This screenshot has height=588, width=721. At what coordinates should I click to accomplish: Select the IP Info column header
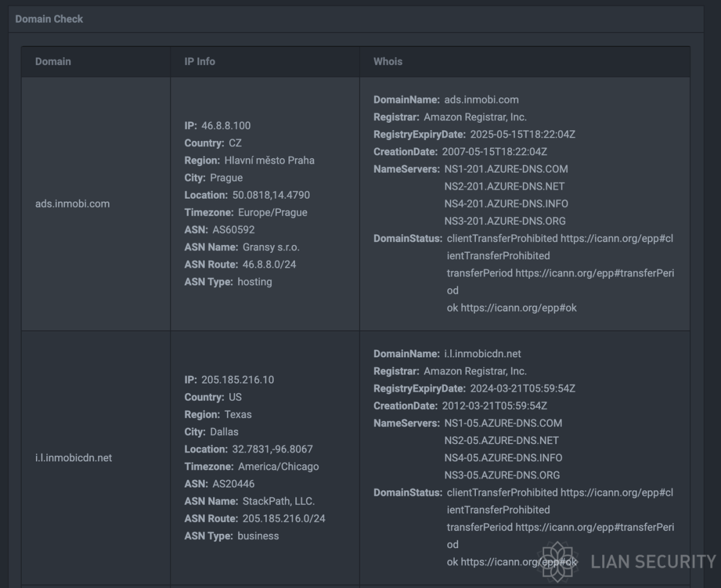pos(200,61)
